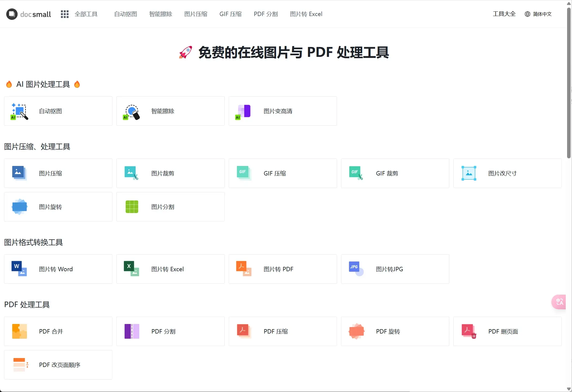Open 工具大全 in the top bar
This screenshot has width=572, height=392.
point(504,14)
